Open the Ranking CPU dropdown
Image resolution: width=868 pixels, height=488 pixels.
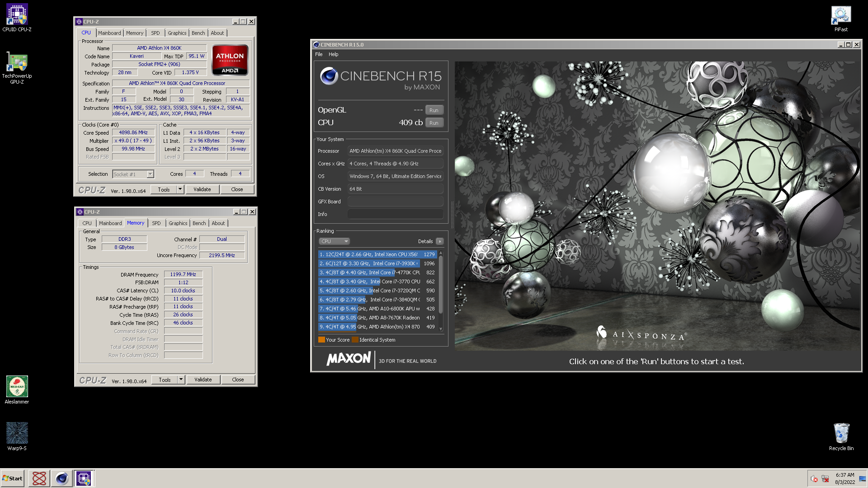334,241
